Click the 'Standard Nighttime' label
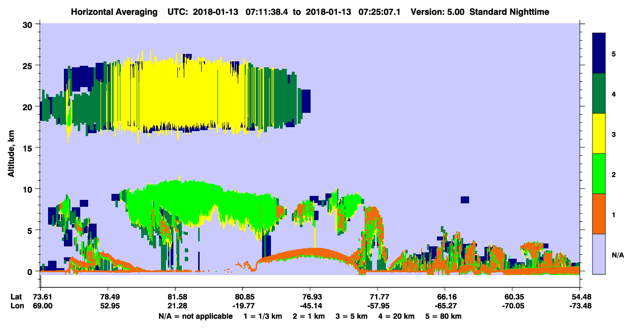 click(x=509, y=11)
